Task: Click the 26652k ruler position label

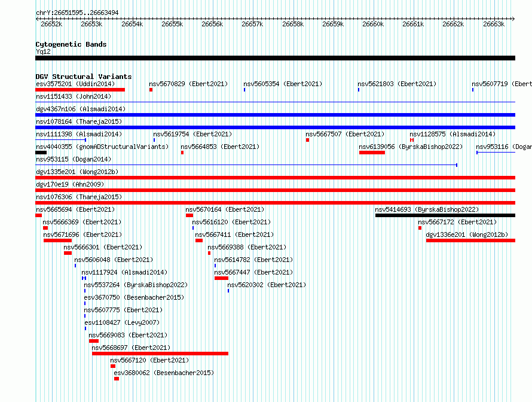Action: point(51,24)
